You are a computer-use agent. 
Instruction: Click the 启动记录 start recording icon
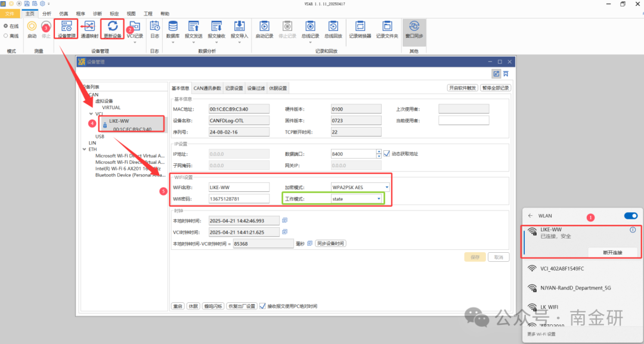coord(264,26)
